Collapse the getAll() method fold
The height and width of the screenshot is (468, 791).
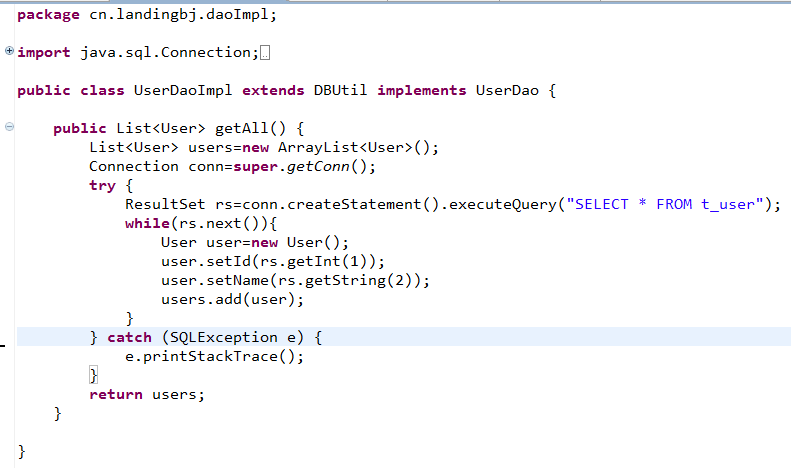9,128
